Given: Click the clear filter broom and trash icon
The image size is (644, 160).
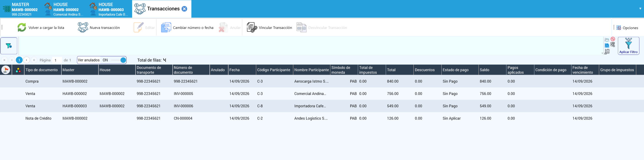Looking at the screenshot, I should 607,51.
